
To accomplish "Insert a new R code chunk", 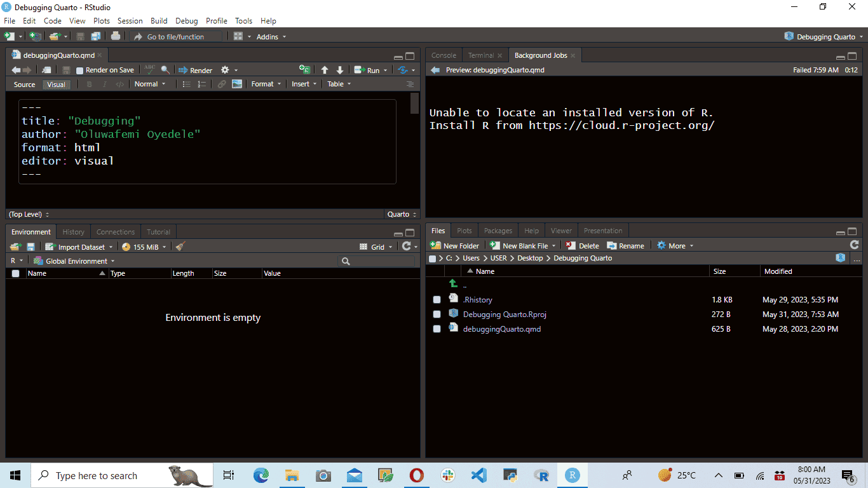I will click(304, 69).
